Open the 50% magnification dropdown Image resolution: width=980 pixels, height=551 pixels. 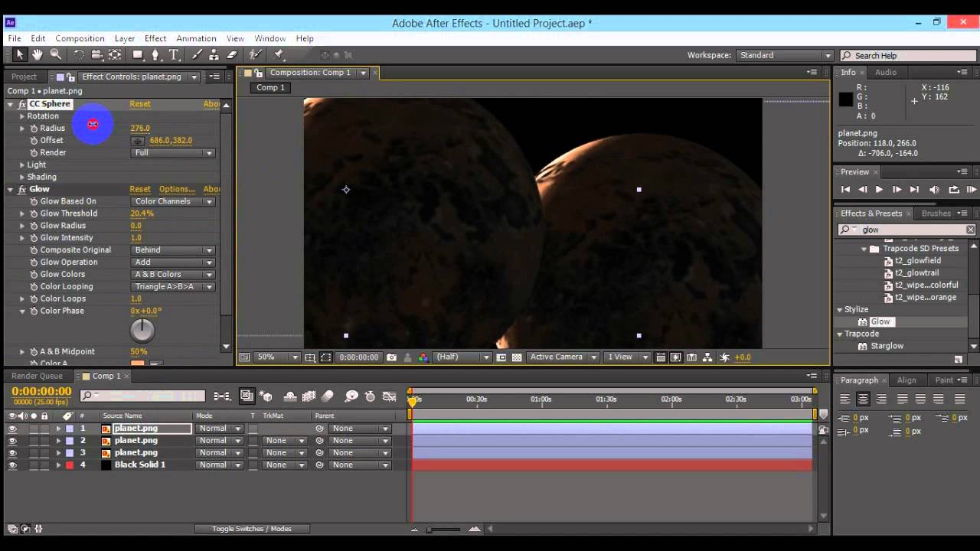[277, 357]
